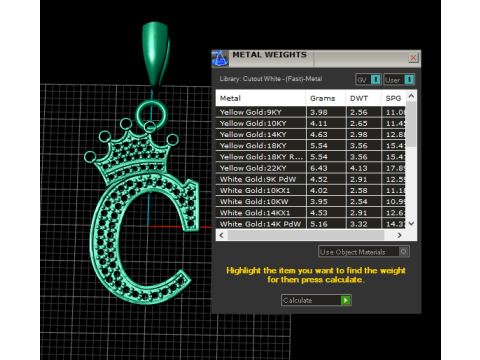Toggle the User library switch
480x360 pixels.
click(x=399, y=80)
